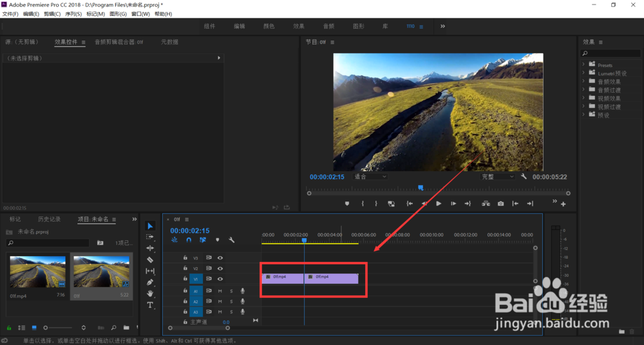Open the 剪辑(C) menu
644x345 pixels.
tap(52, 14)
